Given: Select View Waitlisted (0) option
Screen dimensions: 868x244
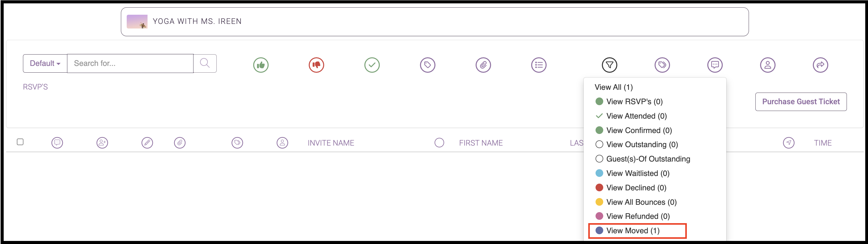Looking at the screenshot, I should tap(632, 173).
